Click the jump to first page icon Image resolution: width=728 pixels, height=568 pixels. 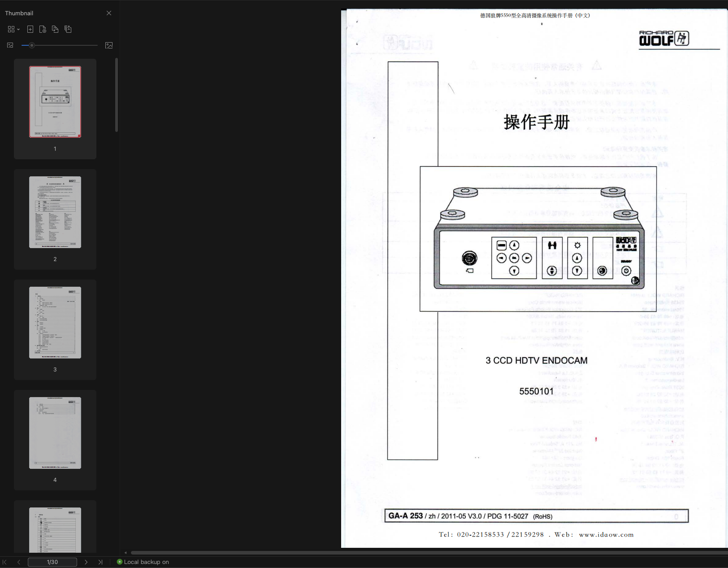coord(4,562)
